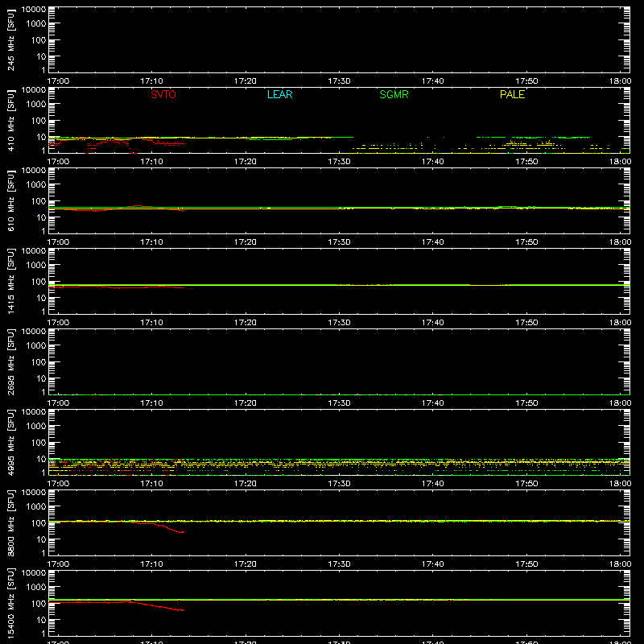
Task: Click the green SGMR station label
Action: [394, 94]
